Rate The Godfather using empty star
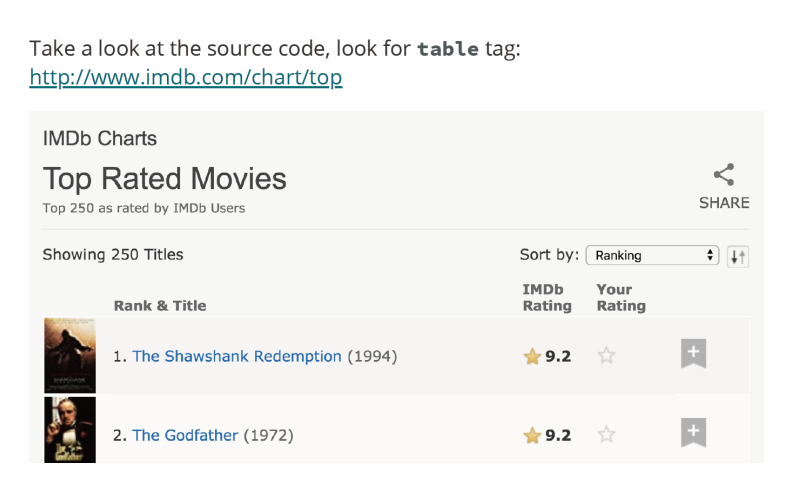The height and width of the screenshot is (504, 806). [x=606, y=435]
